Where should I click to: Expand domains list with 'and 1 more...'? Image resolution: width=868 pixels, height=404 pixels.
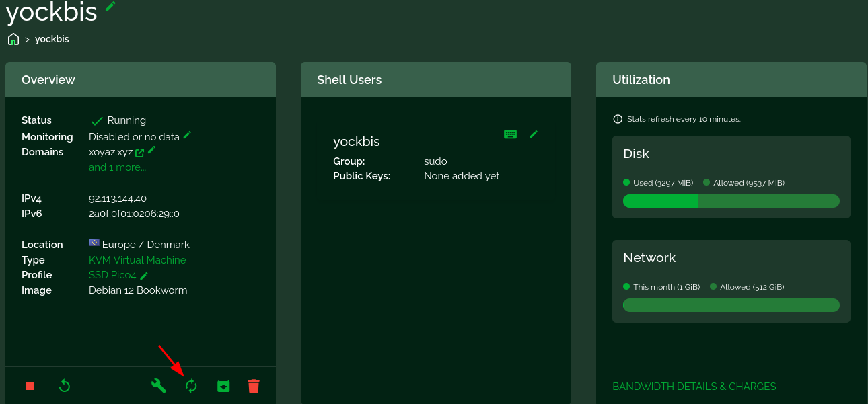tap(117, 167)
